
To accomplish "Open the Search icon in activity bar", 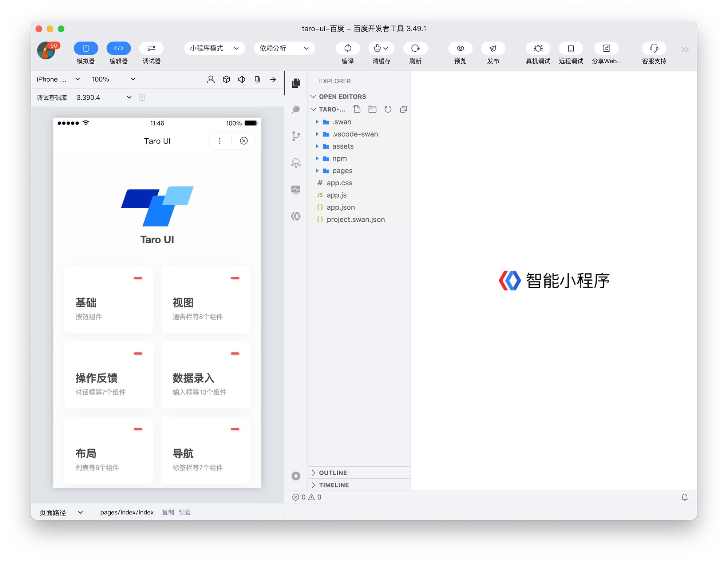I will tap(296, 110).
